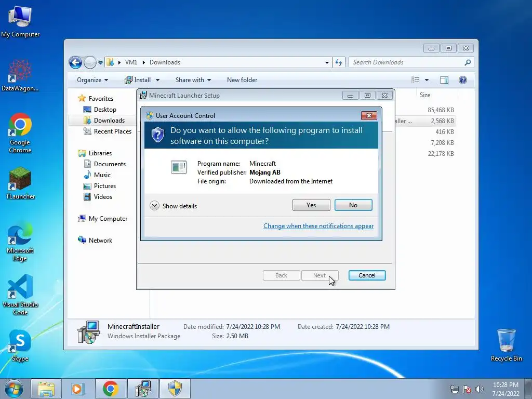Click No in User Account Control
Viewport: 532px width, 399px height.
353,205
